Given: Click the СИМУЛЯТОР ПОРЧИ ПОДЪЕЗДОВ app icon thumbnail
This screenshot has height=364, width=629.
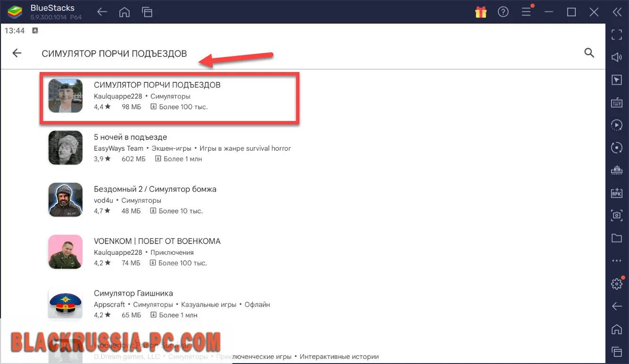Looking at the screenshot, I should pos(66,96).
